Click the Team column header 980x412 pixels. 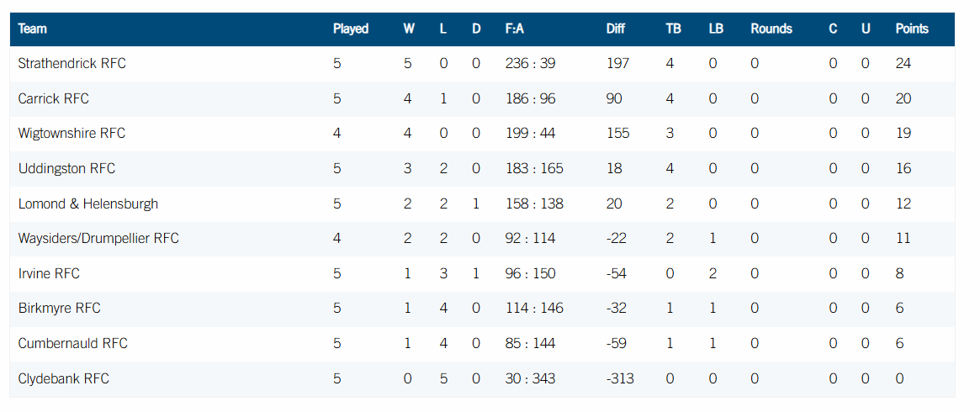[32, 29]
